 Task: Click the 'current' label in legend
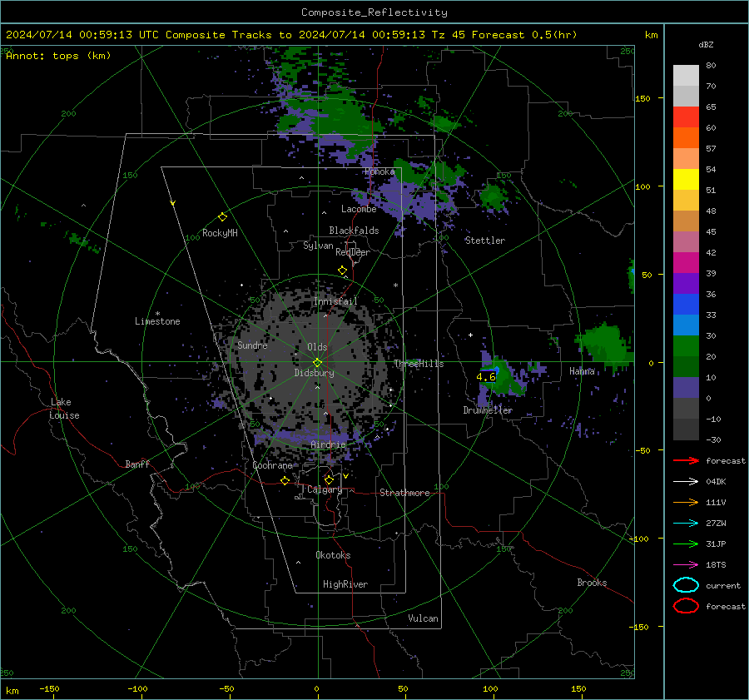(x=723, y=586)
